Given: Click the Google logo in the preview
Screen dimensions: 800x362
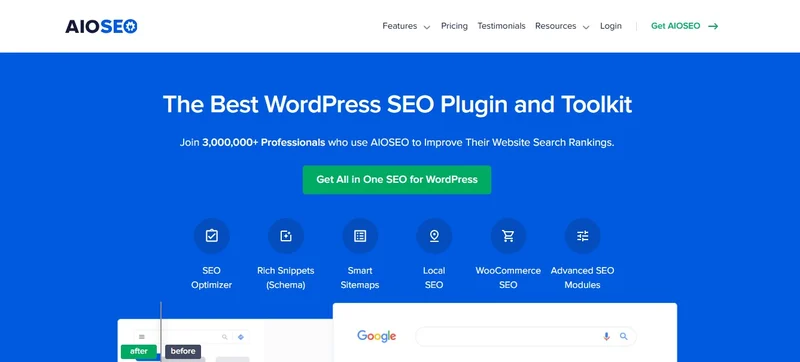Looking at the screenshot, I should 377,336.
